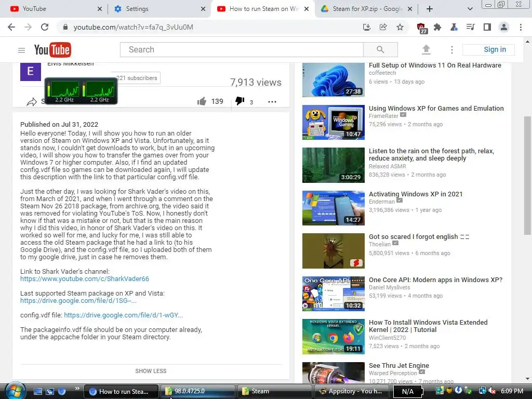Open Chrome's three-dot menu
The image size is (532, 399).
coord(521,27)
